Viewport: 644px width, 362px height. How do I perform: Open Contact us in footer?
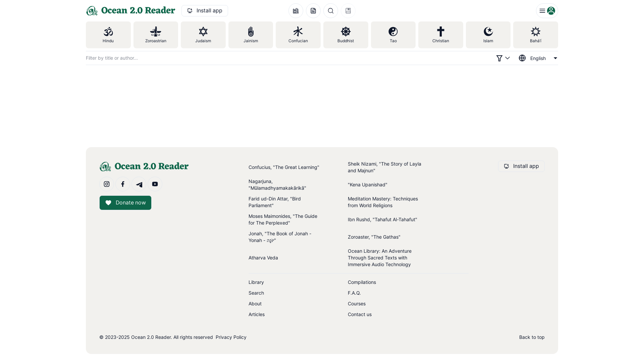360,314
